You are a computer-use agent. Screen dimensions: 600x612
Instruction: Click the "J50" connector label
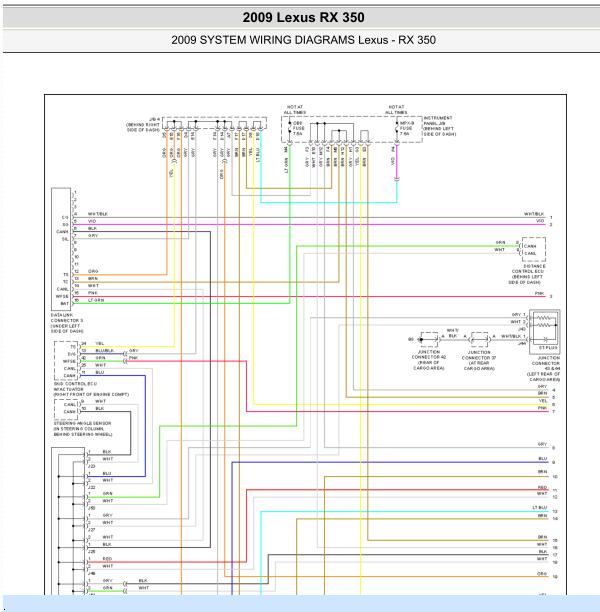(91, 508)
